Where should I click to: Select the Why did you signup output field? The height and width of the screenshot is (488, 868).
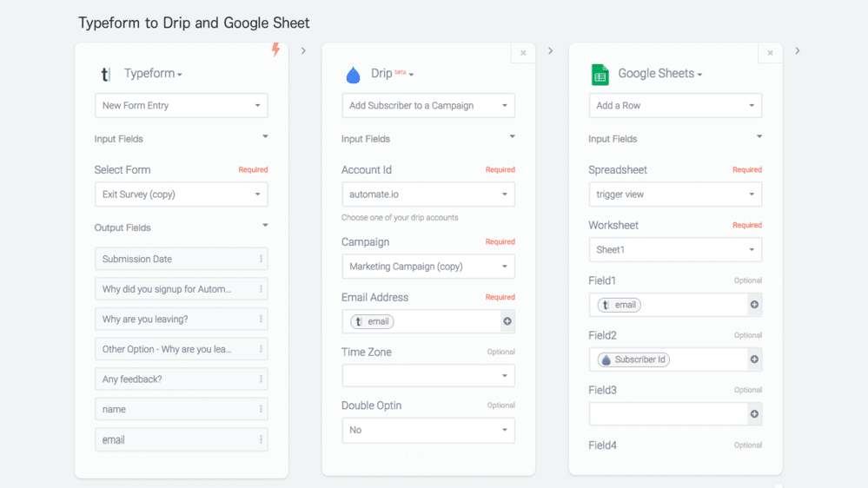(182, 289)
